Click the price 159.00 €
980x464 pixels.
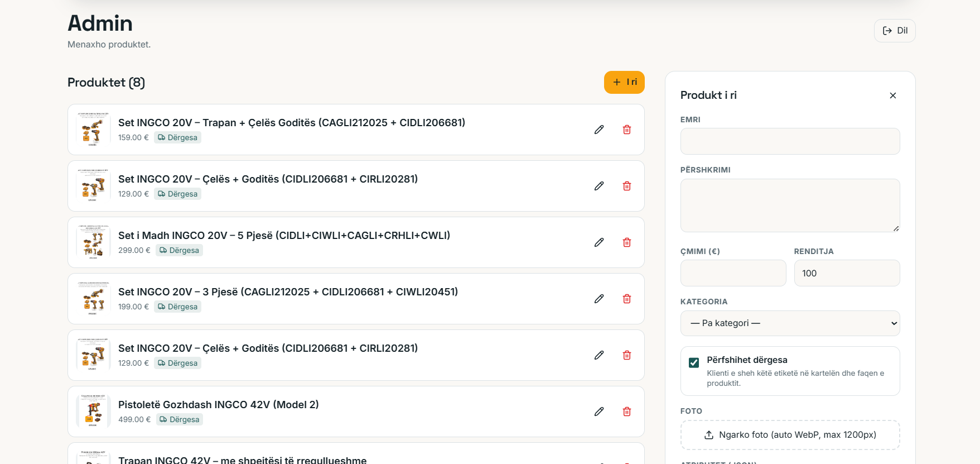133,137
